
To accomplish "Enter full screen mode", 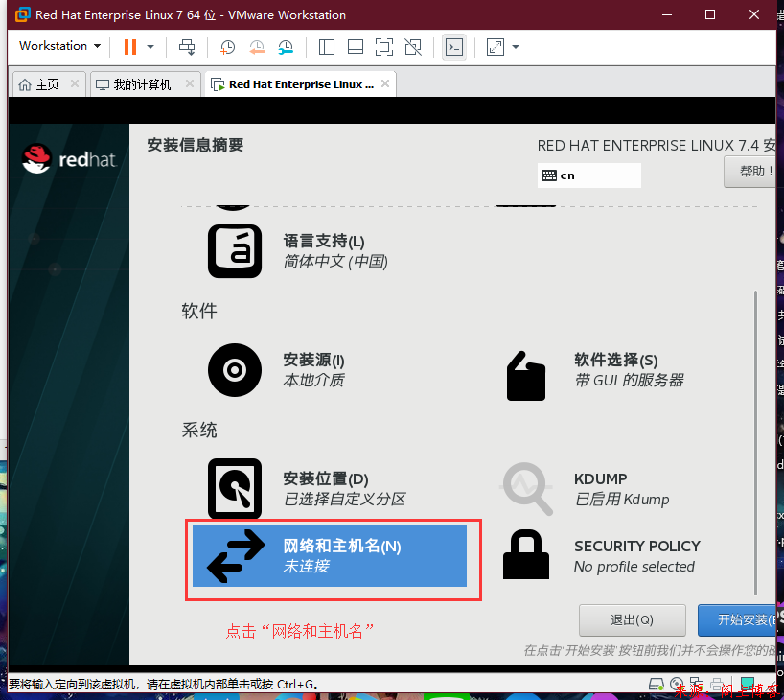I will pos(384,47).
